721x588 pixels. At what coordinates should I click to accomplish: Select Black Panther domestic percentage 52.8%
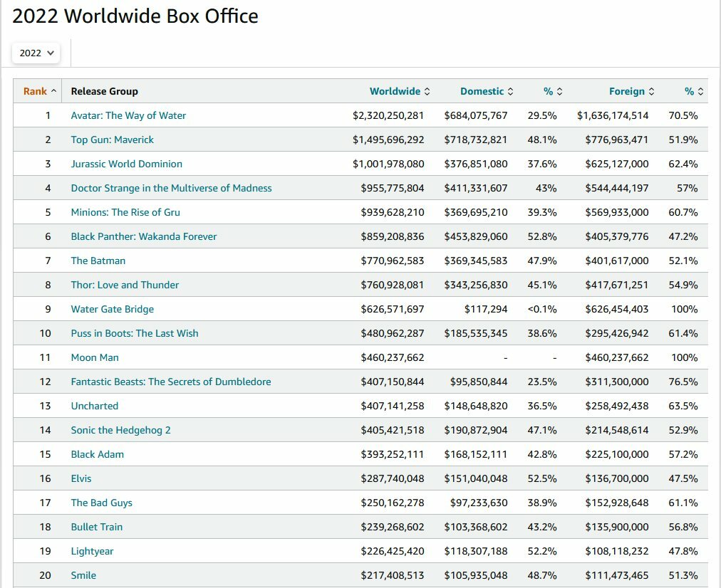[541, 236]
